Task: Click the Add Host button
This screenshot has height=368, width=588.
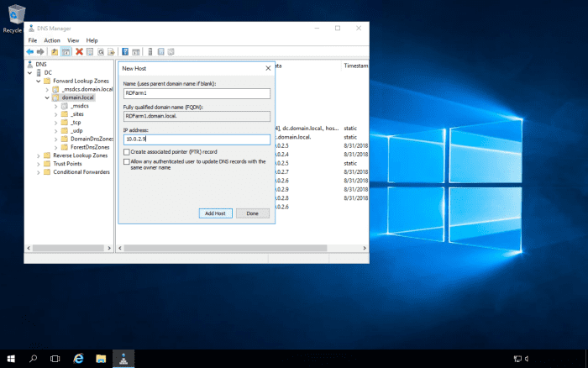Action: click(215, 213)
